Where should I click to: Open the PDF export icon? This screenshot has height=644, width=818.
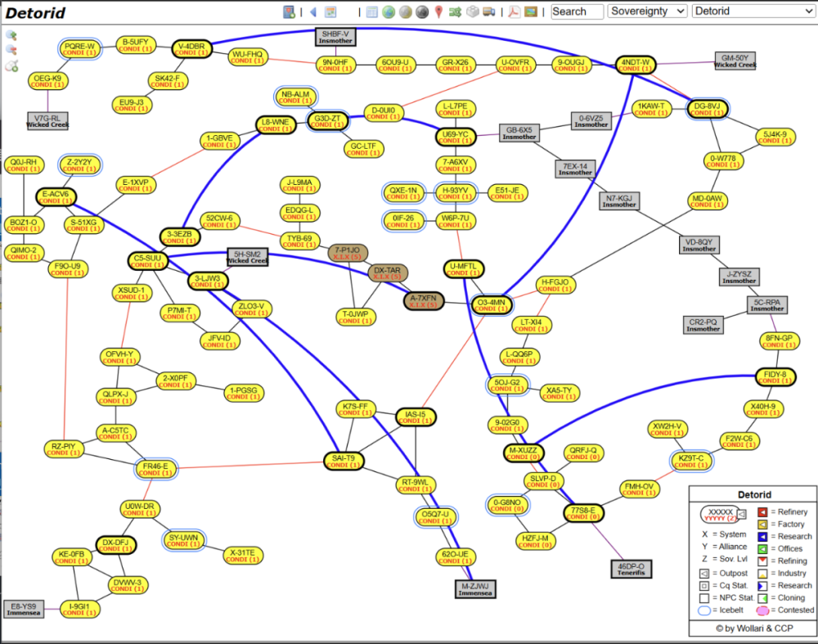515,11
